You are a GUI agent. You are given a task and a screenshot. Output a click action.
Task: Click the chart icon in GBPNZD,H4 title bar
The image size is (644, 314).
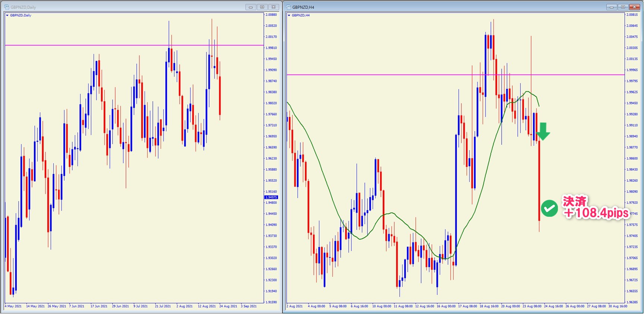(x=288, y=7)
